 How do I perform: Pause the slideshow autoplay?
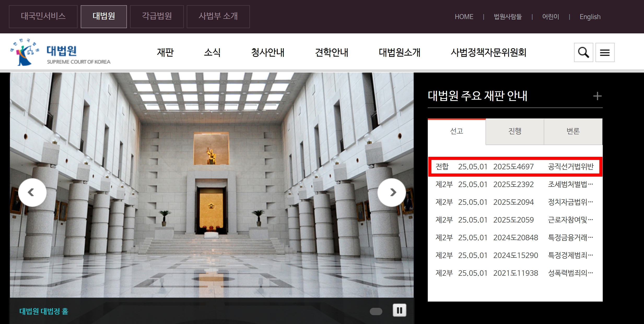tap(399, 310)
